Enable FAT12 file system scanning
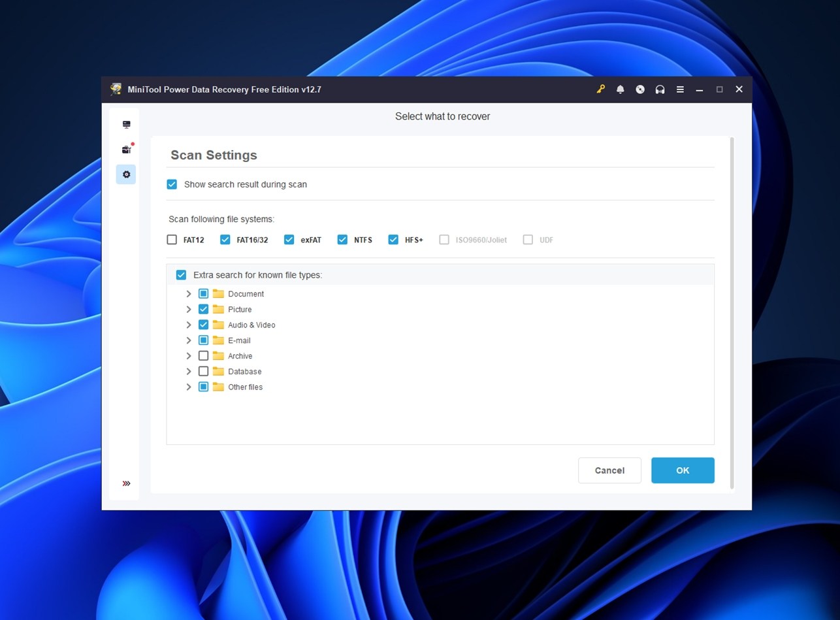Screen dimensions: 840x620 172,239
